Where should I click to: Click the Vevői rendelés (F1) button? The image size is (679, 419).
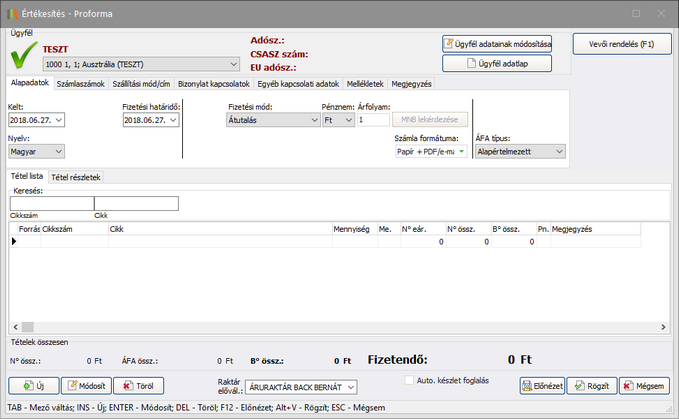click(621, 44)
